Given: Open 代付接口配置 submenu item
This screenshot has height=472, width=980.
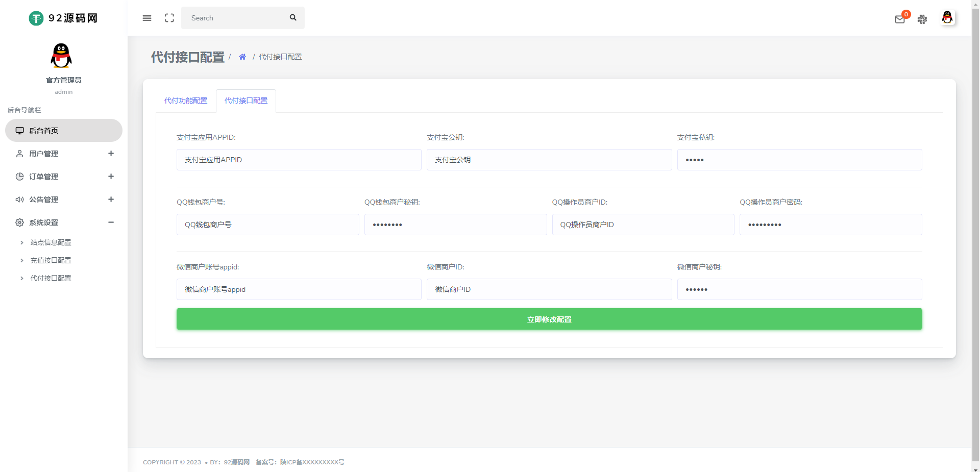Looking at the screenshot, I should pos(51,278).
